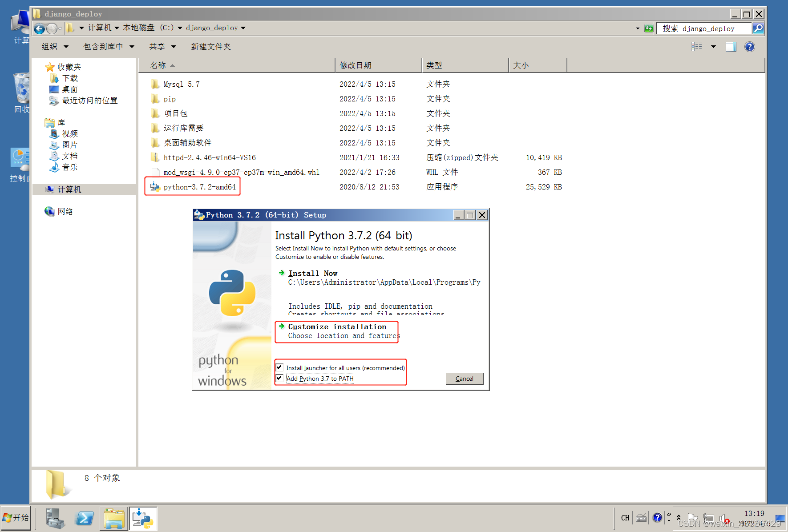The height and width of the screenshot is (532, 788).
Task: Close the Python Setup dialog
Action: [482, 215]
